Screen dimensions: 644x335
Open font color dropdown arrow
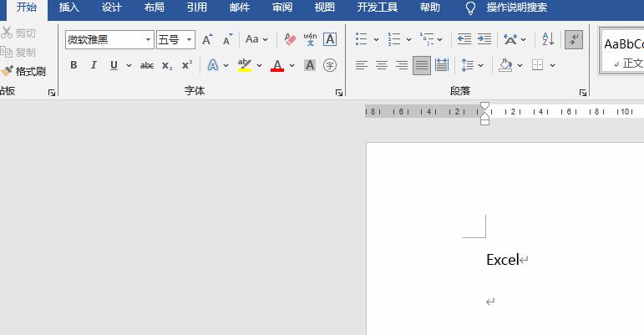tap(292, 65)
